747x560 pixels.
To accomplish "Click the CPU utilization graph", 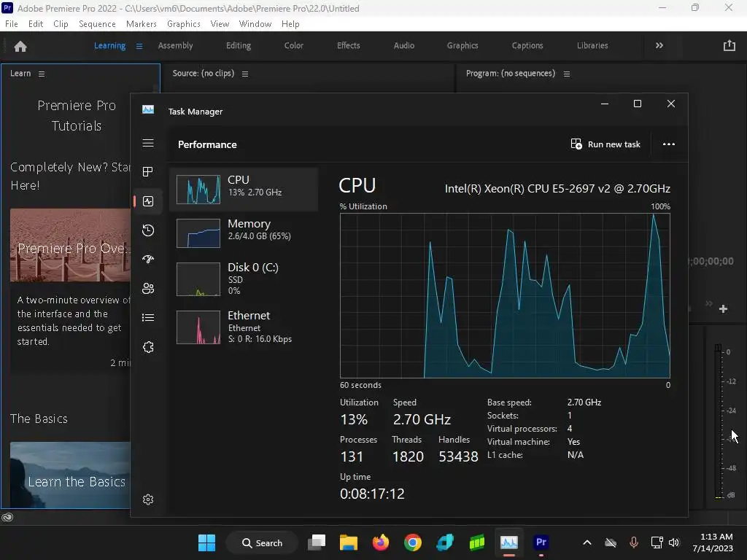I will click(x=505, y=296).
